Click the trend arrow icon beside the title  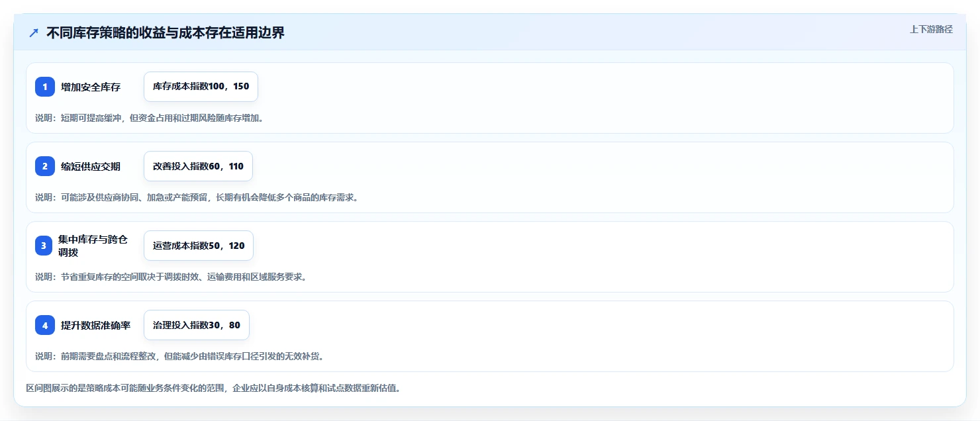click(34, 33)
